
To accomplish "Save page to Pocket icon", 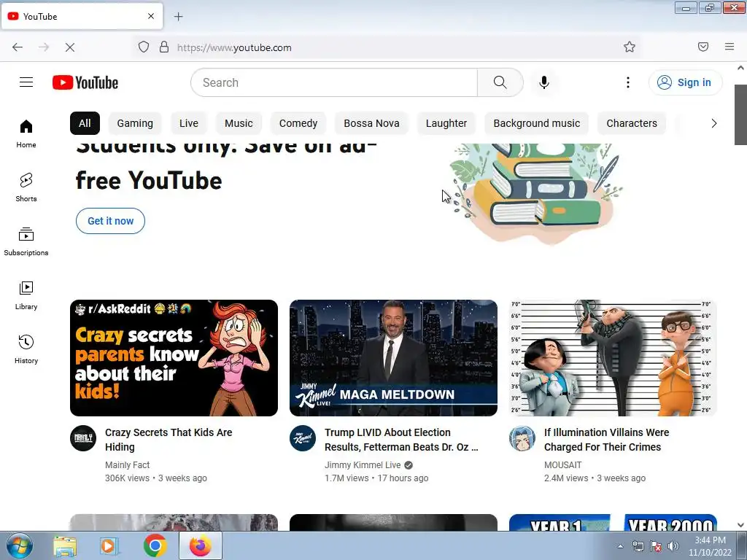I will [703, 47].
